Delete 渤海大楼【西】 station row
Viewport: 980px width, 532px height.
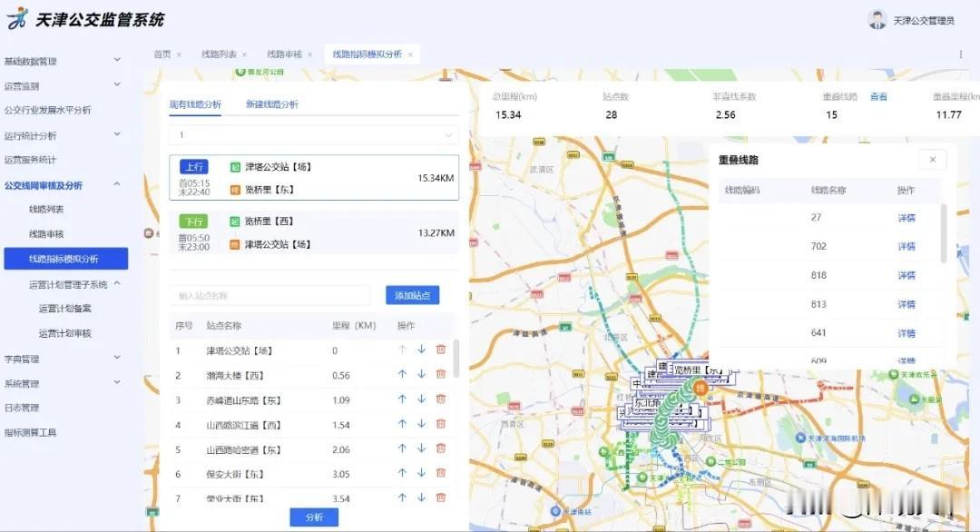(x=441, y=374)
